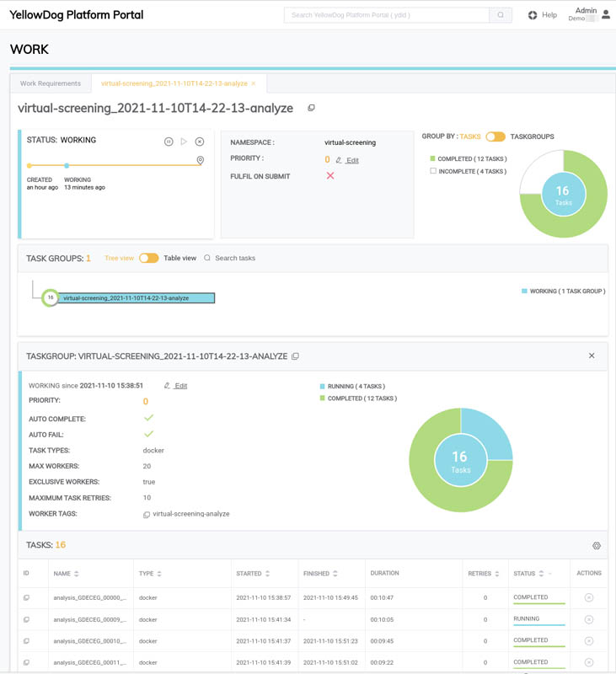This screenshot has width=616, height=674.
Task: Switch Tree view to Table view toggle
Action: point(148,258)
